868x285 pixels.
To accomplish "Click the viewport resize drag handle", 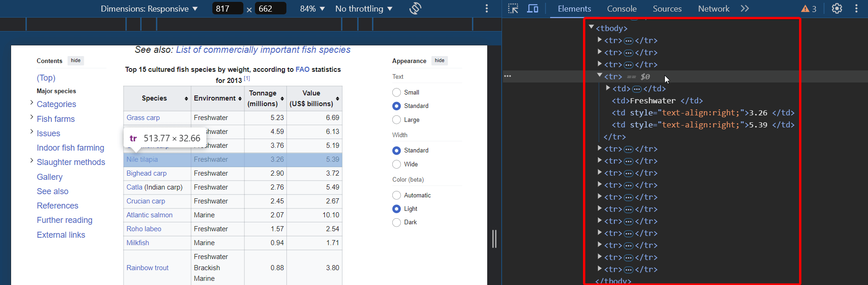I will coord(494,239).
